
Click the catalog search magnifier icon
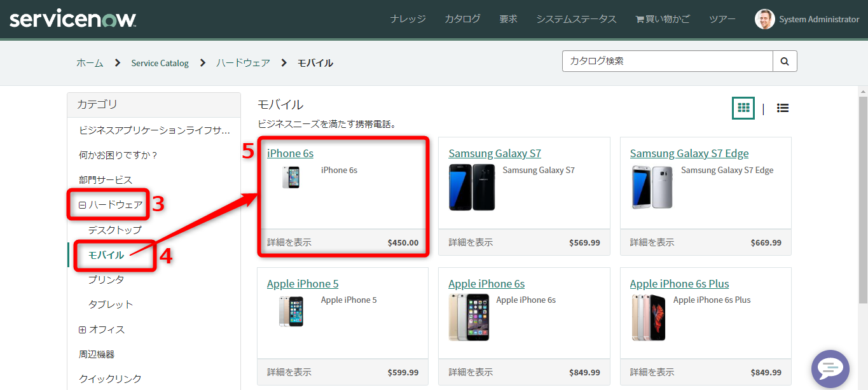tap(785, 61)
